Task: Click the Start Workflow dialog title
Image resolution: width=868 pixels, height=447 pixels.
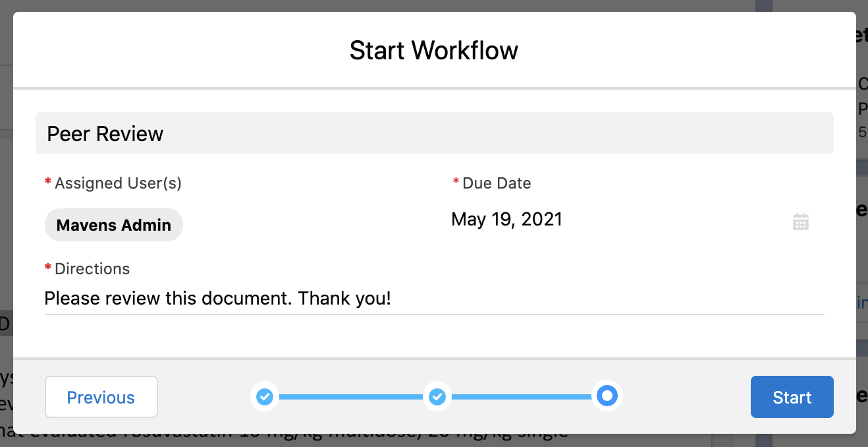Action: [x=433, y=51]
